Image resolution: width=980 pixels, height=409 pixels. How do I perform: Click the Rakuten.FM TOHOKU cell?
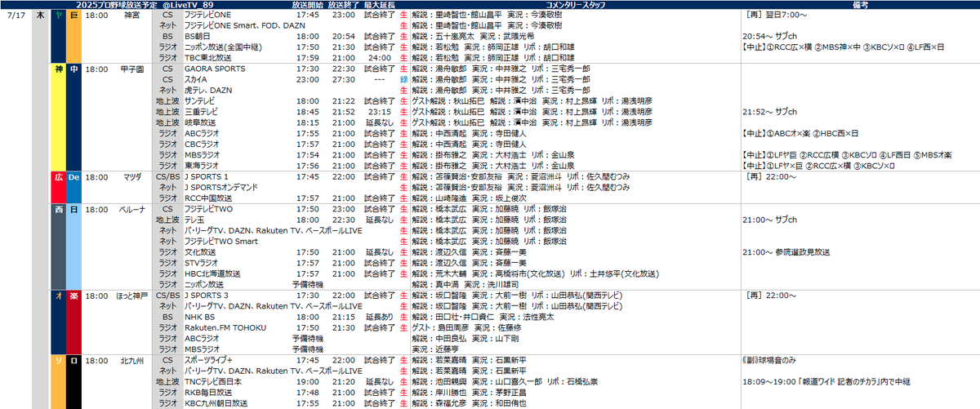(224, 327)
